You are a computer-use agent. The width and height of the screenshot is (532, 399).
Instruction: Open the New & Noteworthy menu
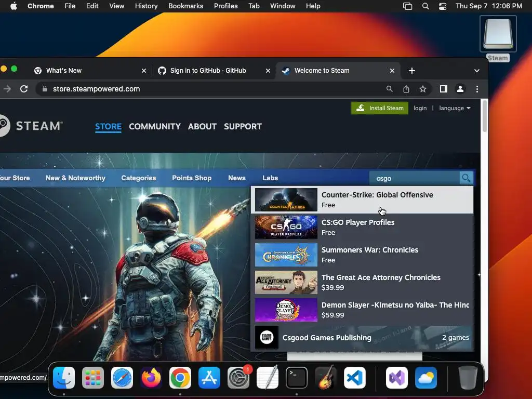(76, 178)
